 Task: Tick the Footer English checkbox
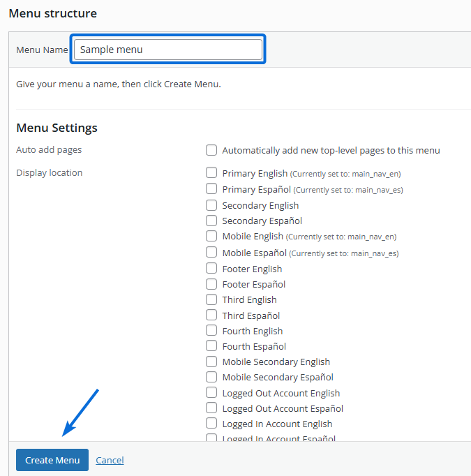pyautogui.click(x=211, y=268)
